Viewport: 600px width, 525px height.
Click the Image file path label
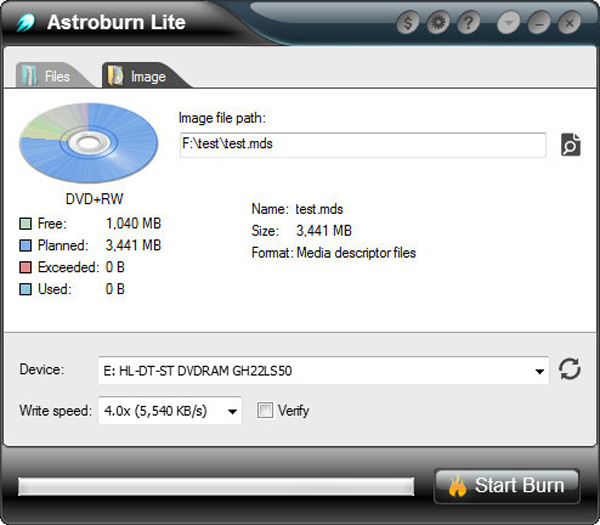tap(222, 118)
